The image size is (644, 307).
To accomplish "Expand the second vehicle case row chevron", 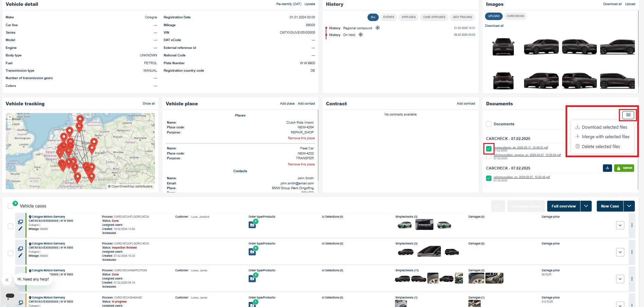I will (x=620, y=252).
